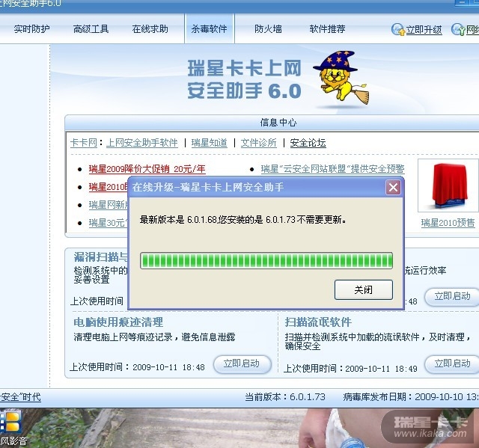Open the 风影音 desktop icon
This screenshot has width=479, height=448.
click(12, 427)
